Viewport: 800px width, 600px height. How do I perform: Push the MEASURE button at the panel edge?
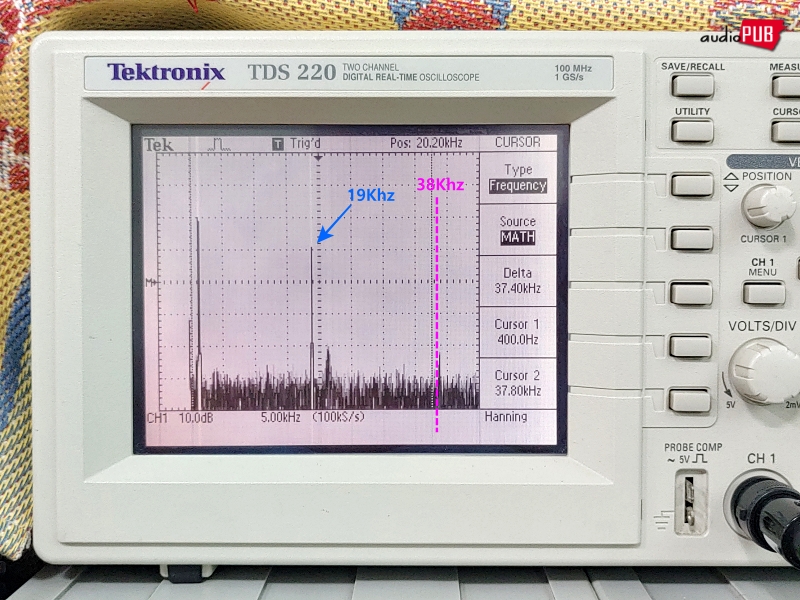tap(786, 85)
